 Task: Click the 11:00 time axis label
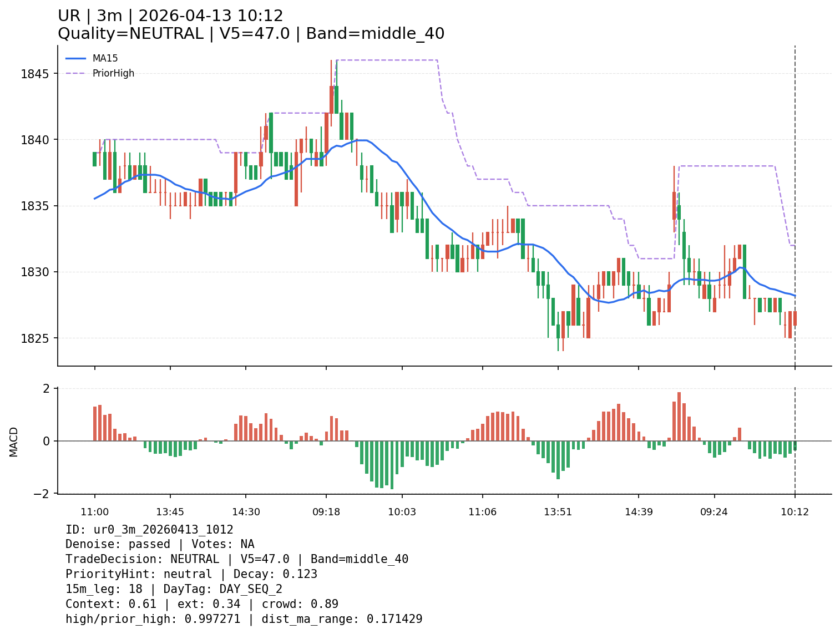94,512
